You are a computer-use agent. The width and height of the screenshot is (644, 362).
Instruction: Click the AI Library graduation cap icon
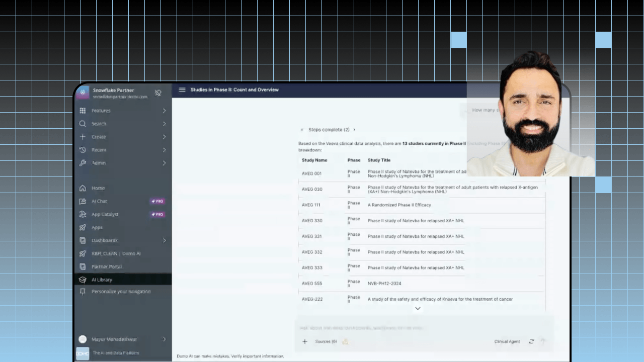coord(83,280)
